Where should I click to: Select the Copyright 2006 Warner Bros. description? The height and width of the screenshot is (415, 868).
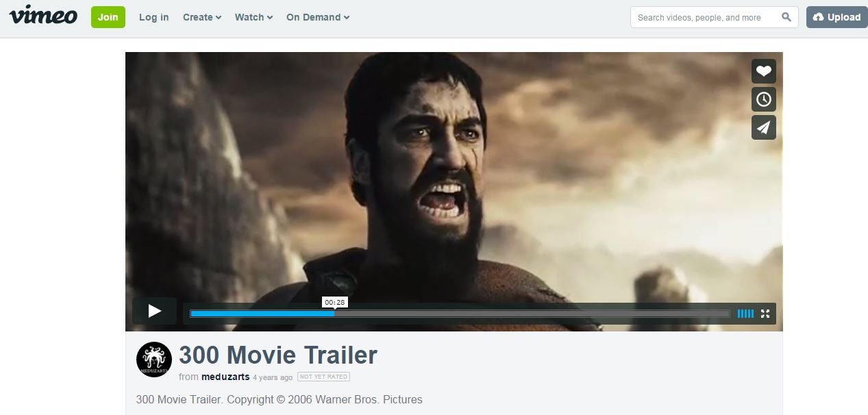280,399
